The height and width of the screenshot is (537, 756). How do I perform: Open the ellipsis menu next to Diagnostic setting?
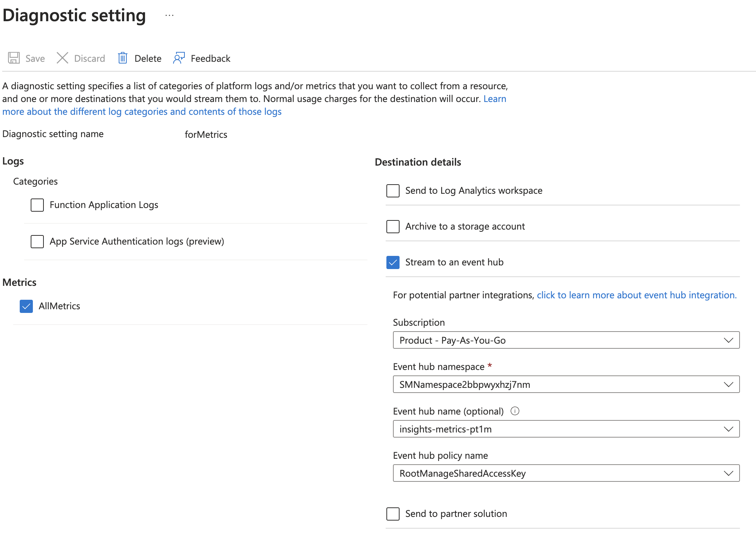169,15
